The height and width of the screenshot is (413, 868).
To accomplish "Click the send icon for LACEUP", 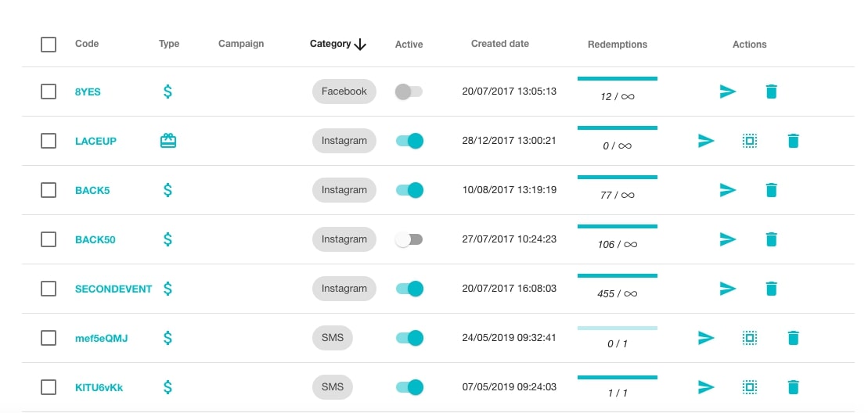I will pyautogui.click(x=706, y=141).
